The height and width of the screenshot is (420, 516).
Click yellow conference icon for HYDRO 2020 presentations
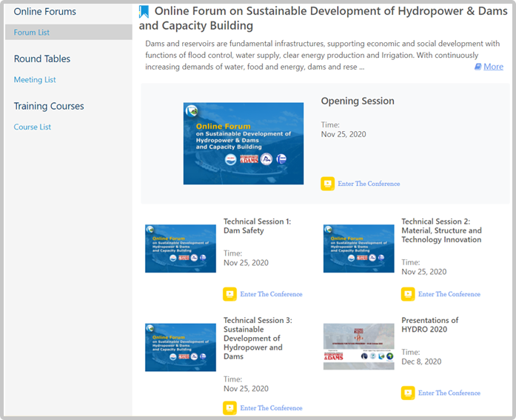(408, 393)
